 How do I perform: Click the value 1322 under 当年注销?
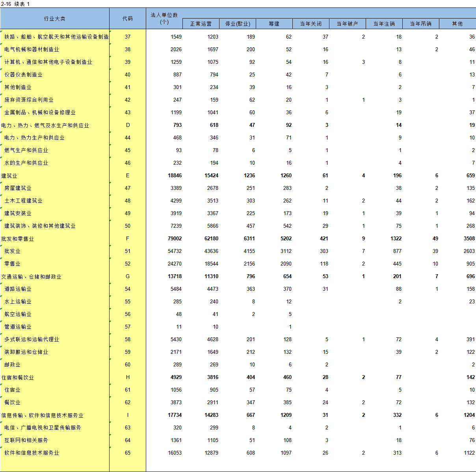396,238
